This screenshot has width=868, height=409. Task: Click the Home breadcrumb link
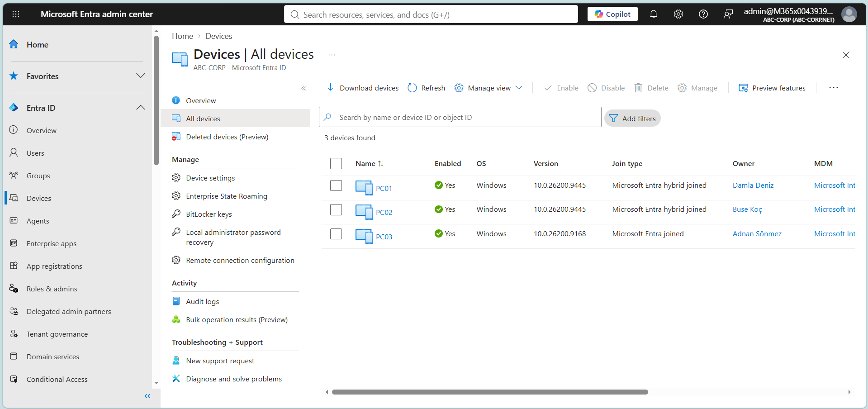182,36
